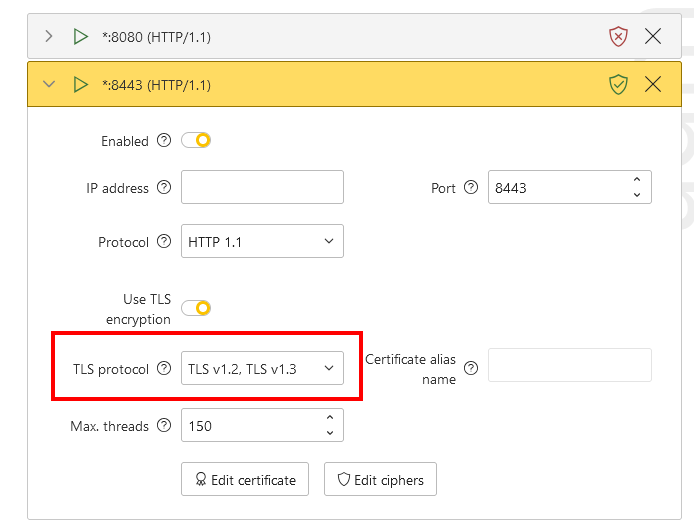
Task: Click the Edit ciphers button
Action: coord(380,480)
